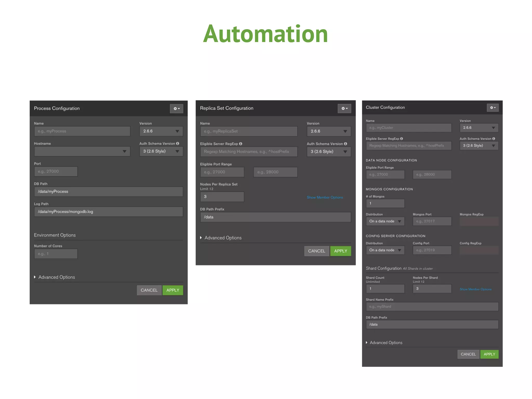Click Nodes Per Shard field
This screenshot has width=532, height=399.
click(x=432, y=289)
